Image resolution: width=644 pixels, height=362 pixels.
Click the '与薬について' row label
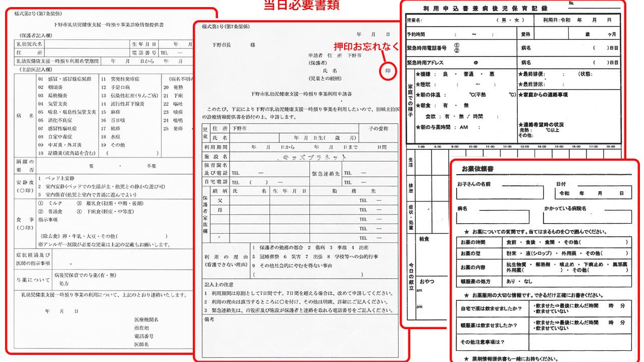(x=33, y=280)
